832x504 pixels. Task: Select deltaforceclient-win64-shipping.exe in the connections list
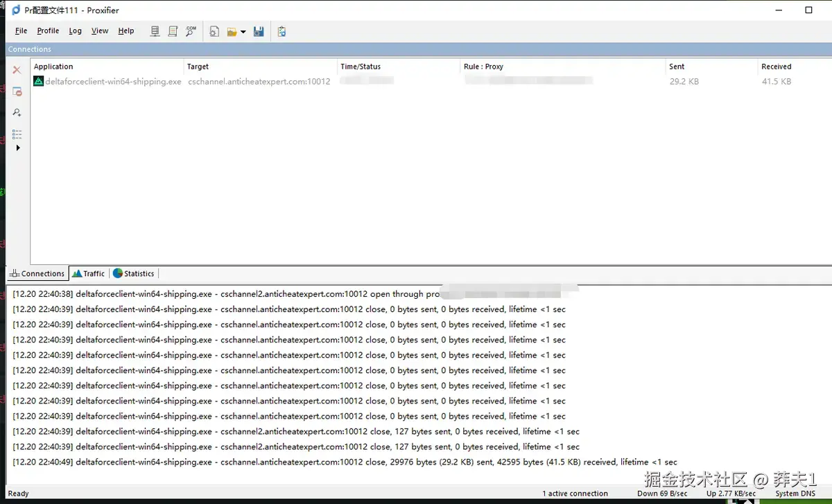[x=113, y=81]
